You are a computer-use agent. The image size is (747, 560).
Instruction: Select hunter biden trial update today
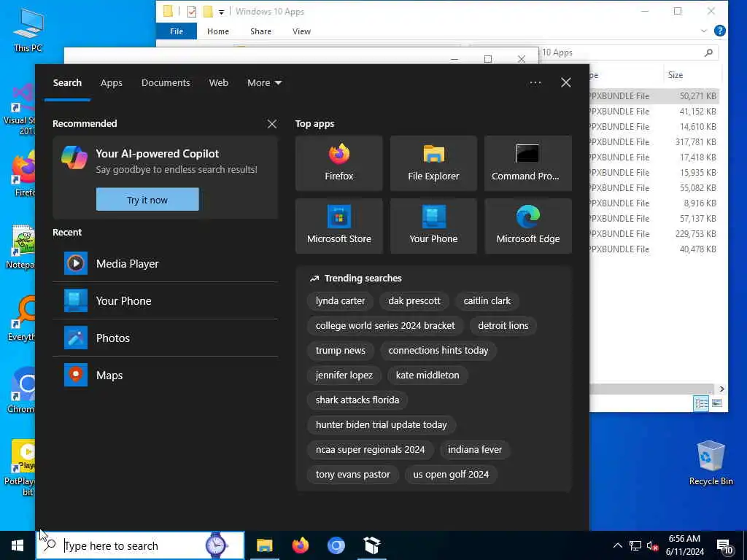(x=381, y=425)
